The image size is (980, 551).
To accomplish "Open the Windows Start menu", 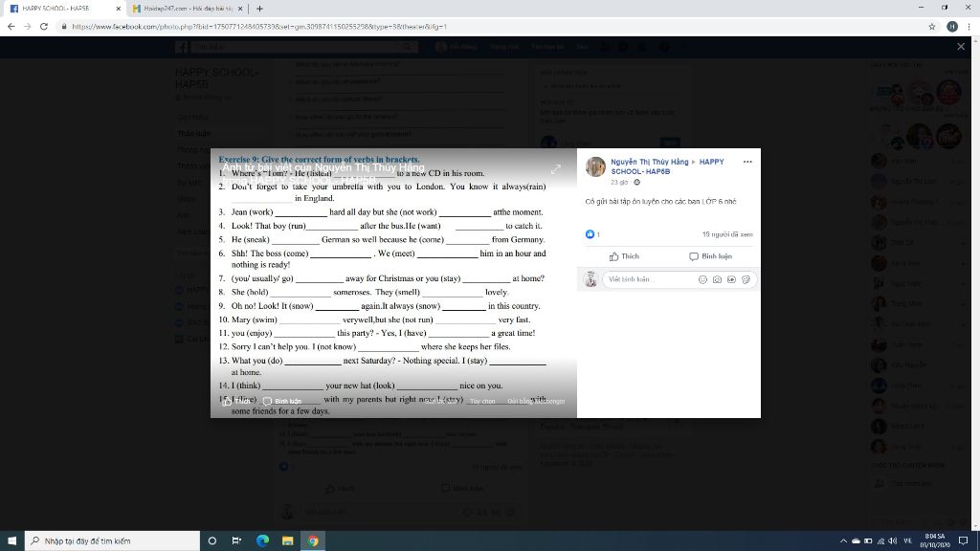I will 11,541.
